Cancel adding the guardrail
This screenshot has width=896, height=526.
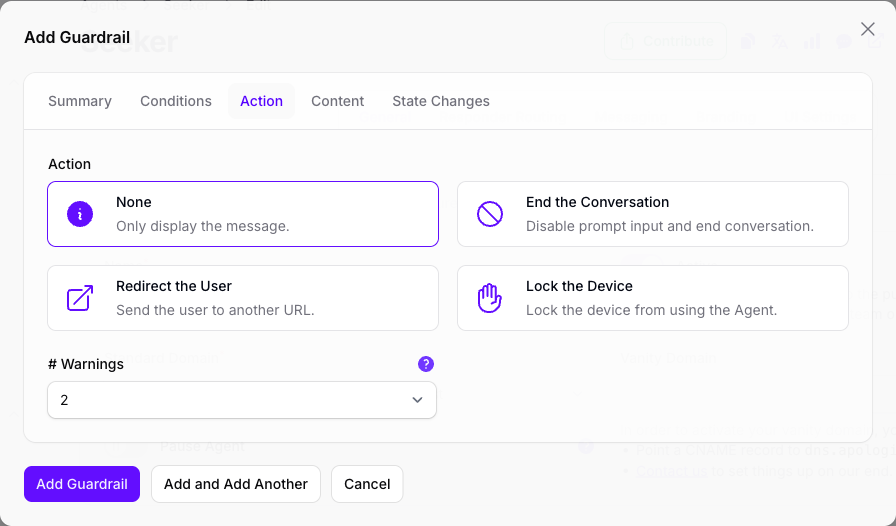point(367,484)
